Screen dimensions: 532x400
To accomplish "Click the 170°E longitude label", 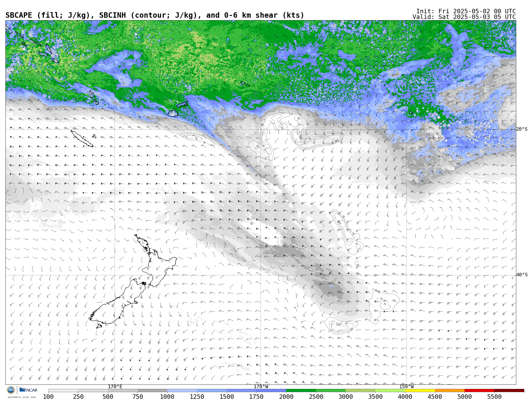I will 115,387.
